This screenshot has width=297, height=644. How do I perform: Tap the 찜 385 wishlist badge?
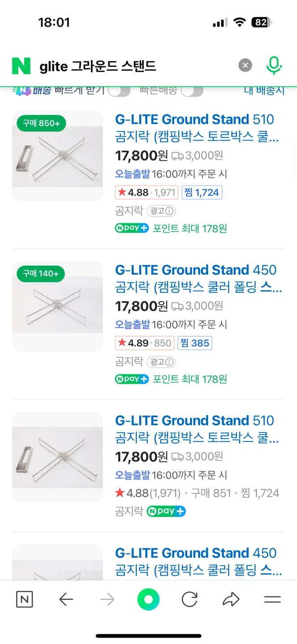(195, 343)
